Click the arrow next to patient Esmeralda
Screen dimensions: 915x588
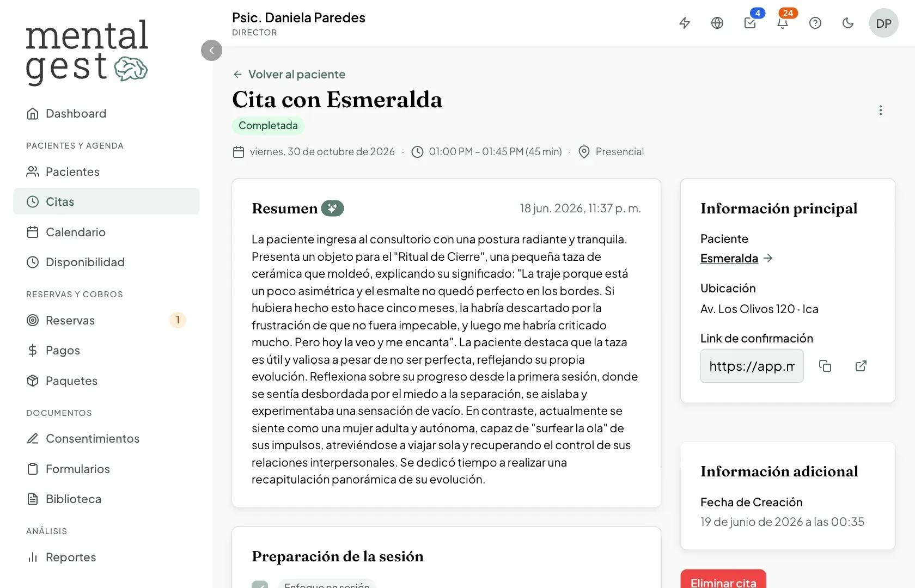(x=768, y=258)
